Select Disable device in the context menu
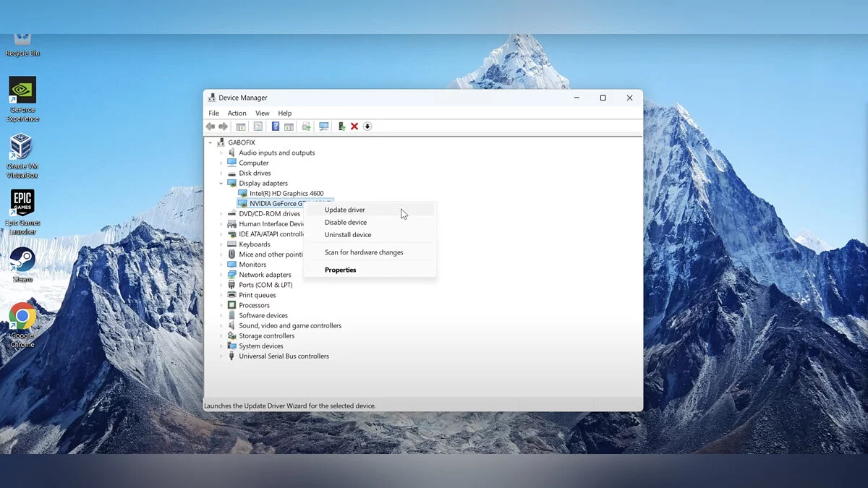 point(346,223)
